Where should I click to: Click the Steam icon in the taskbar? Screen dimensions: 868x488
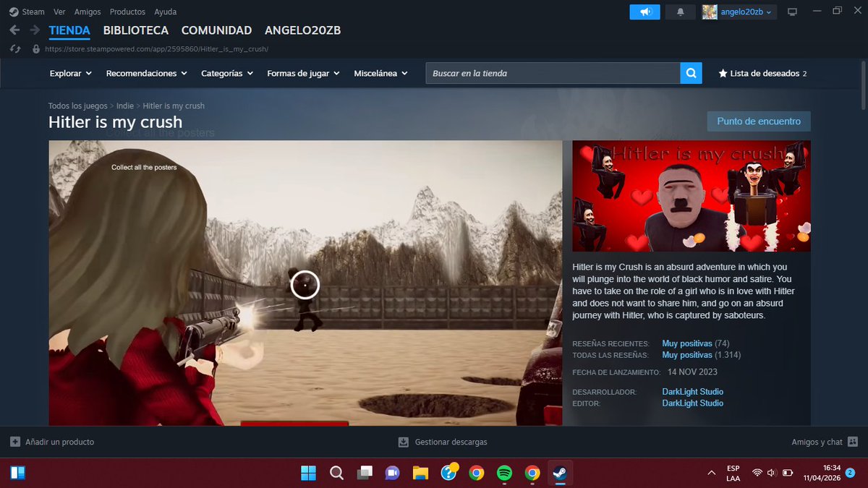coord(560,473)
